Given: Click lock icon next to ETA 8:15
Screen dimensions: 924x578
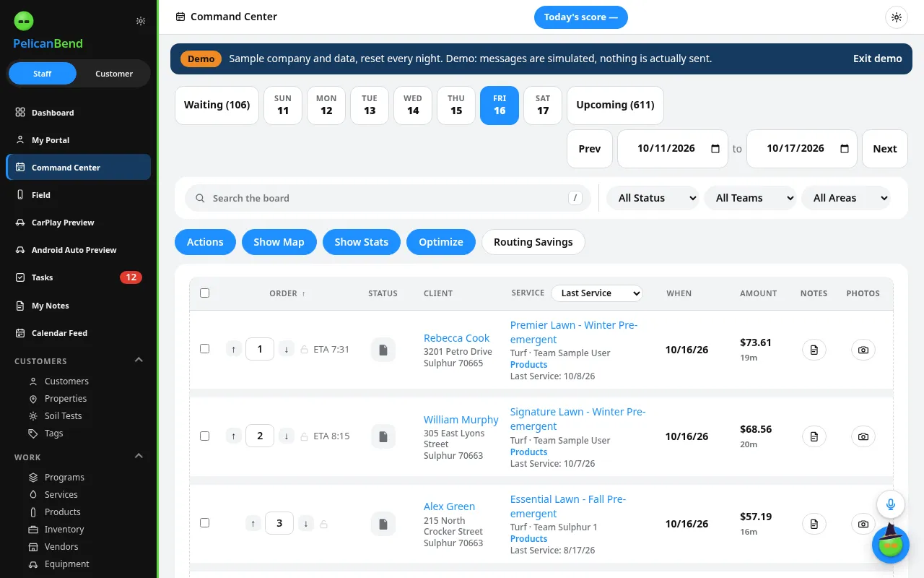Looking at the screenshot, I should pyautogui.click(x=304, y=436).
